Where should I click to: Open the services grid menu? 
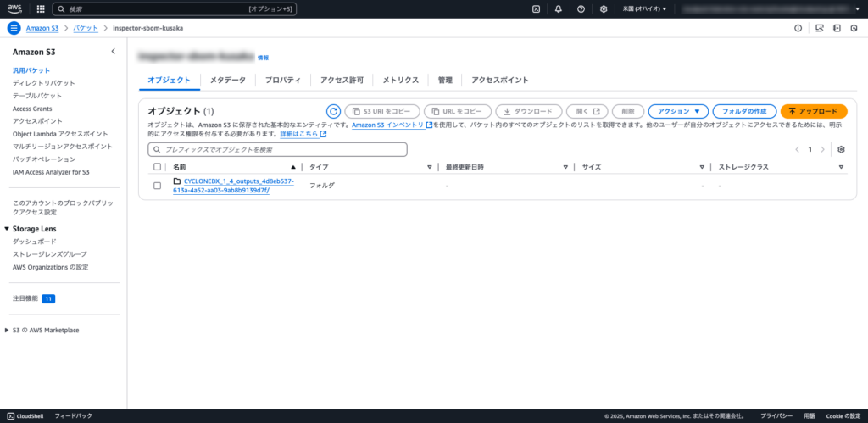click(41, 8)
